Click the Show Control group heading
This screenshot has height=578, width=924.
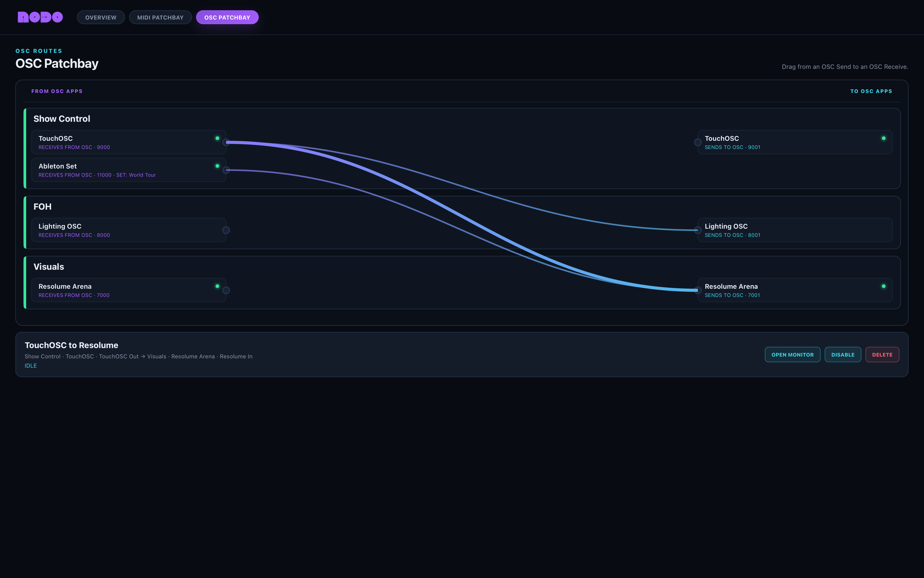[62, 119]
